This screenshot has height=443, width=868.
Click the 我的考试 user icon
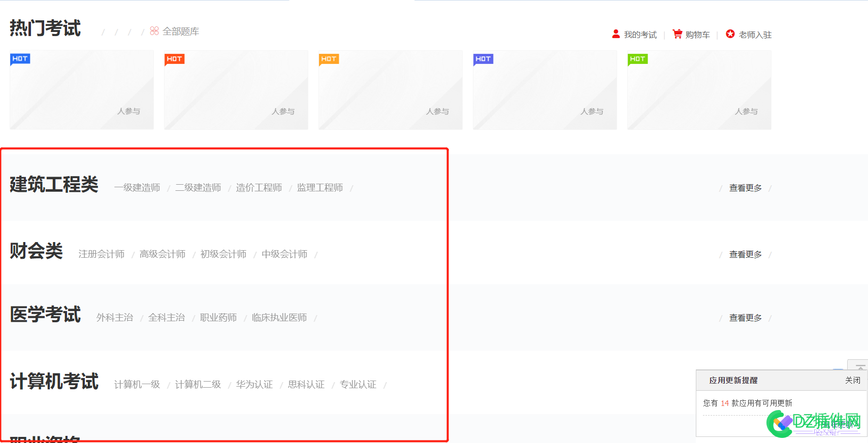click(616, 34)
